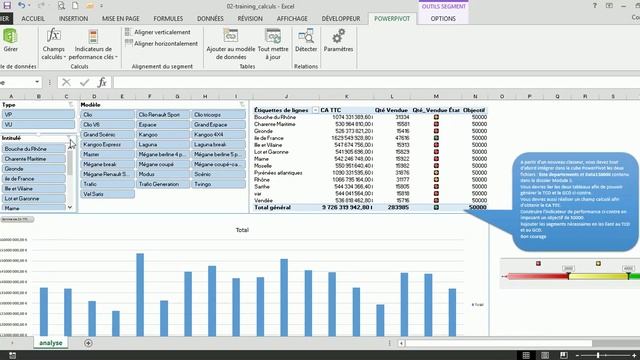Open the RÉVISION tab

pos(250,19)
